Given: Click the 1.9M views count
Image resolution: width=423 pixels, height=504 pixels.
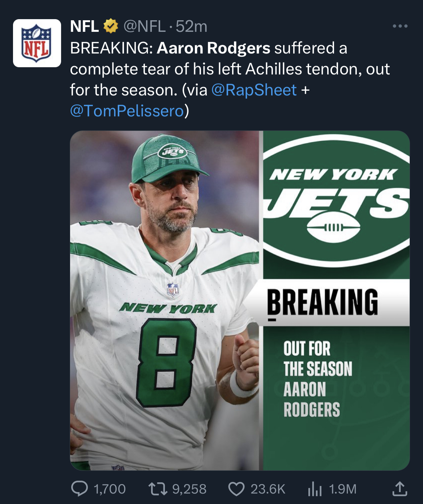Looking at the screenshot, I should point(343,489).
